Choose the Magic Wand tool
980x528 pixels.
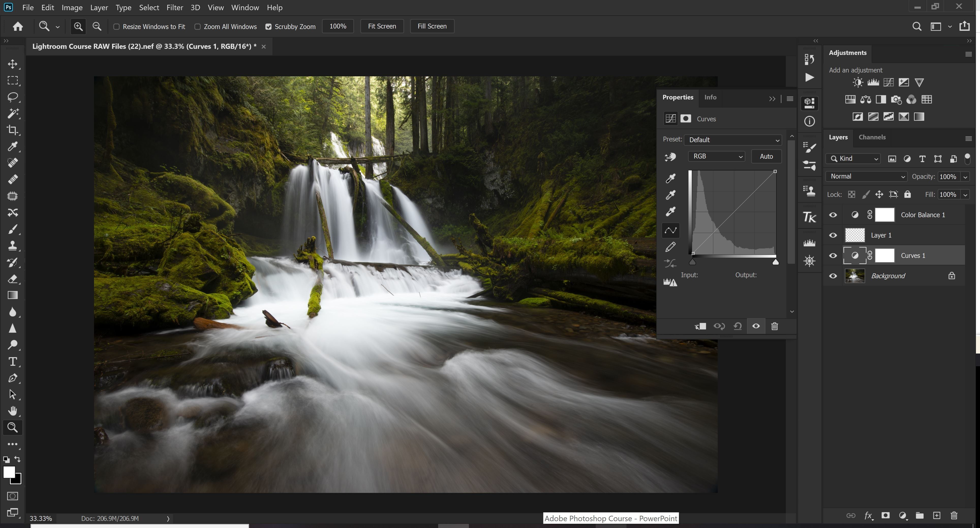pos(12,113)
